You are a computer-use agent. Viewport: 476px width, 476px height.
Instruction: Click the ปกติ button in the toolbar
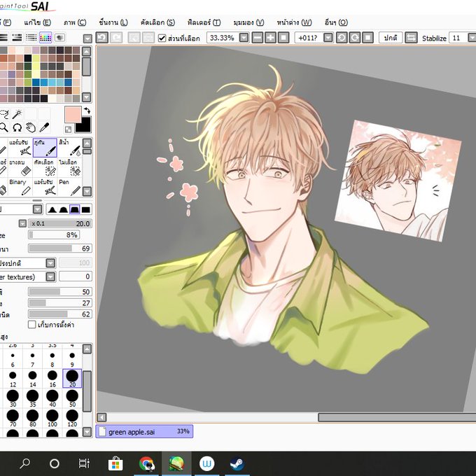pyautogui.click(x=391, y=38)
